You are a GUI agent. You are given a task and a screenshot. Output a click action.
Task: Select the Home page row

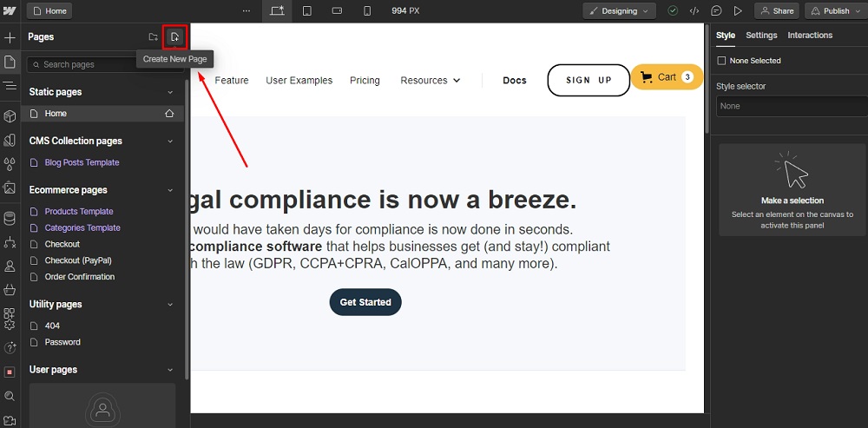[102, 114]
